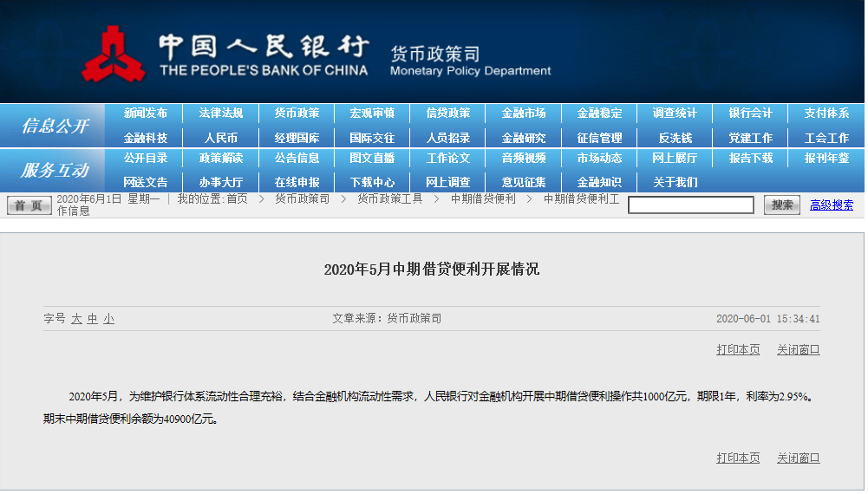Open the 高级搜索 advanced search link
This screenshot has height=494, width=868.
[x=831, y=205]
